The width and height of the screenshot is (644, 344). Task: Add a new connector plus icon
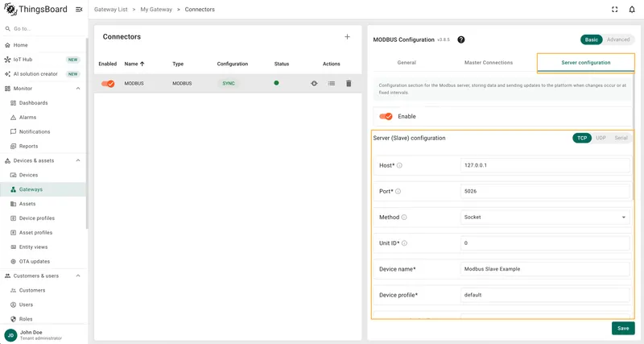coord(347,37)
